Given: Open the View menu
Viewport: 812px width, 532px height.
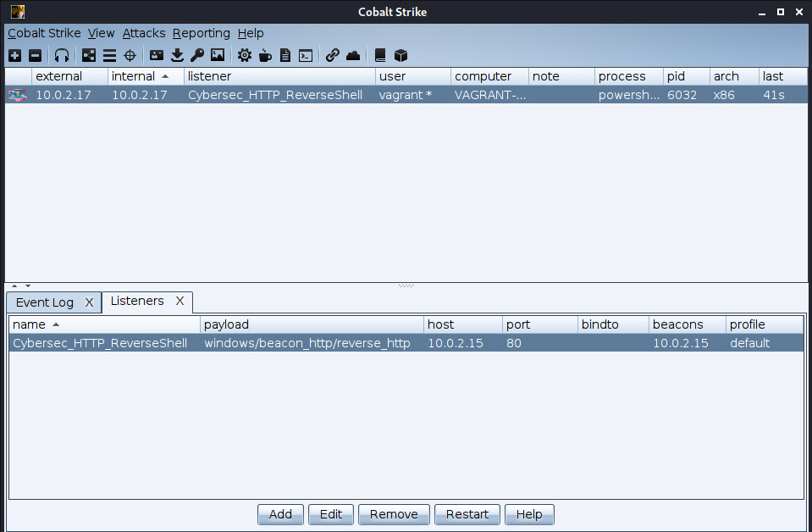Looking at the screenshot, I should 101,33.
